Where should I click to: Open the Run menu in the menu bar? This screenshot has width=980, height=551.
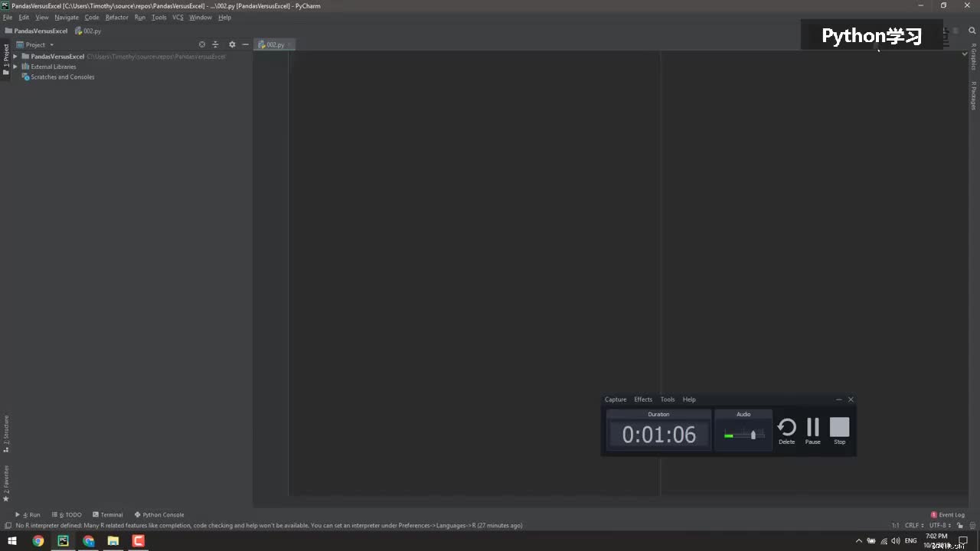coord(139,17)
